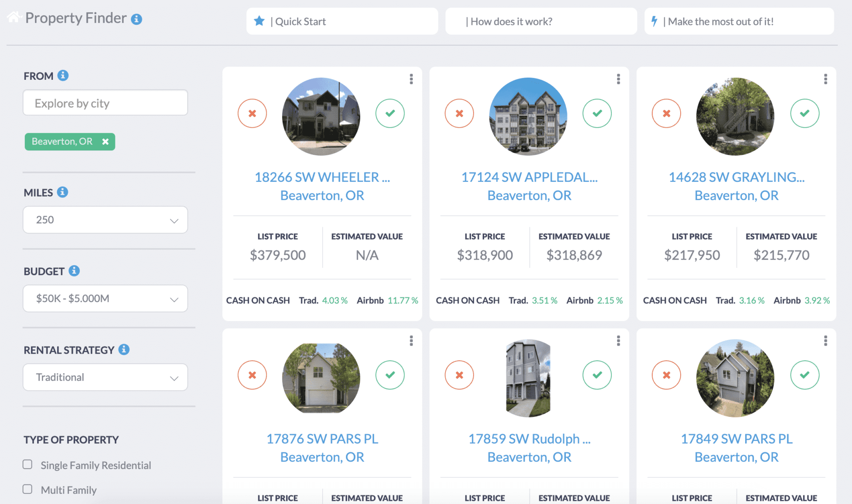The image size is (852, 504).
Task: Approve the 17124 SW Appledal listing
Action: pyautogui.click(x=597, y=113)
